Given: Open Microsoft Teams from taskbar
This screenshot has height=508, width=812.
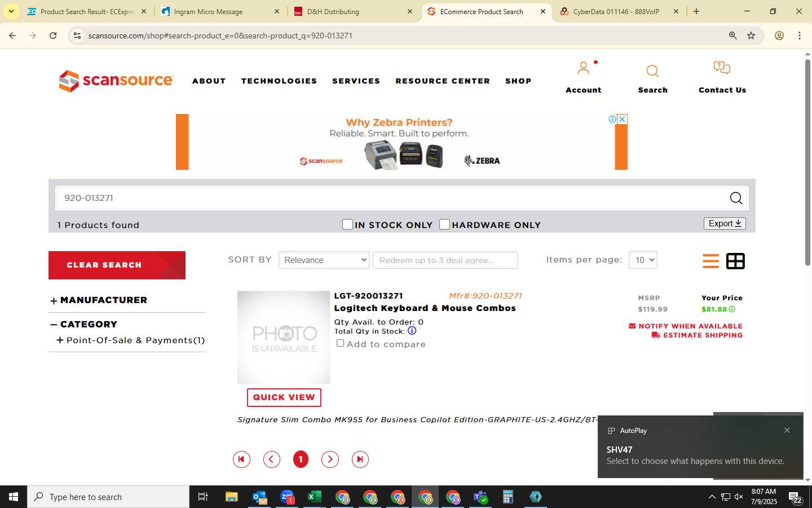Looking at the screenshot, I should [480, 497].
